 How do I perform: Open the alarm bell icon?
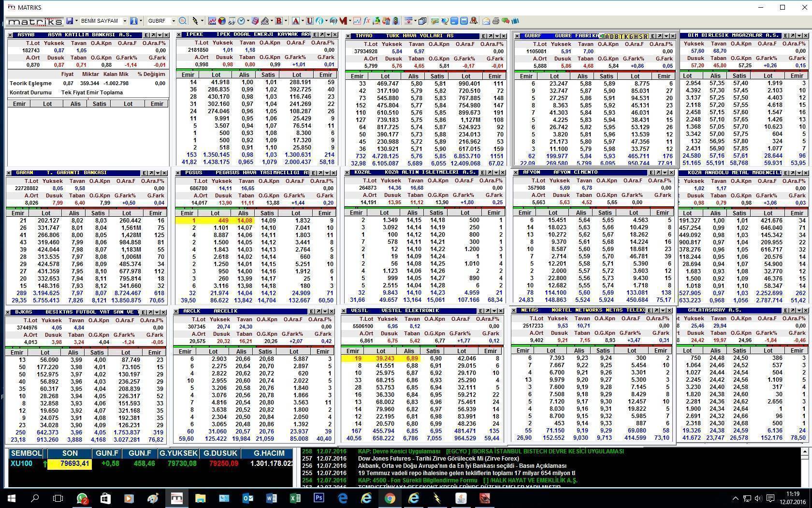(474, 21)
